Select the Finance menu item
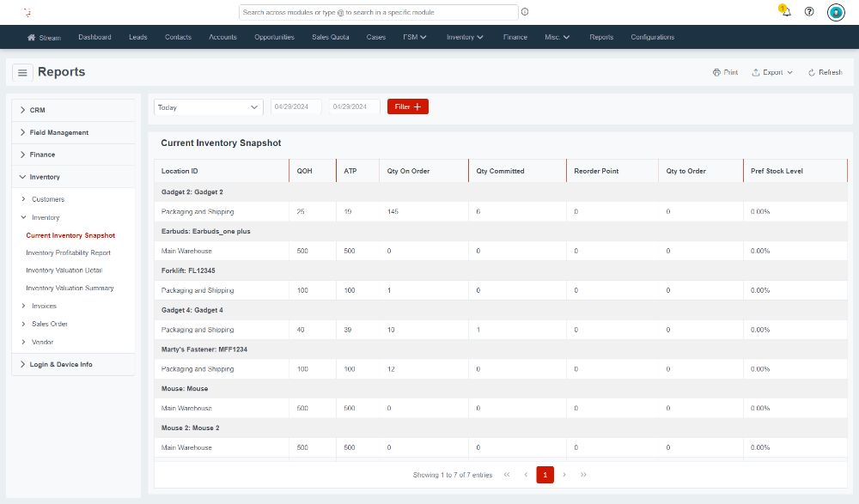The width and height of the screenshot is (859, 504). (515, 37)
